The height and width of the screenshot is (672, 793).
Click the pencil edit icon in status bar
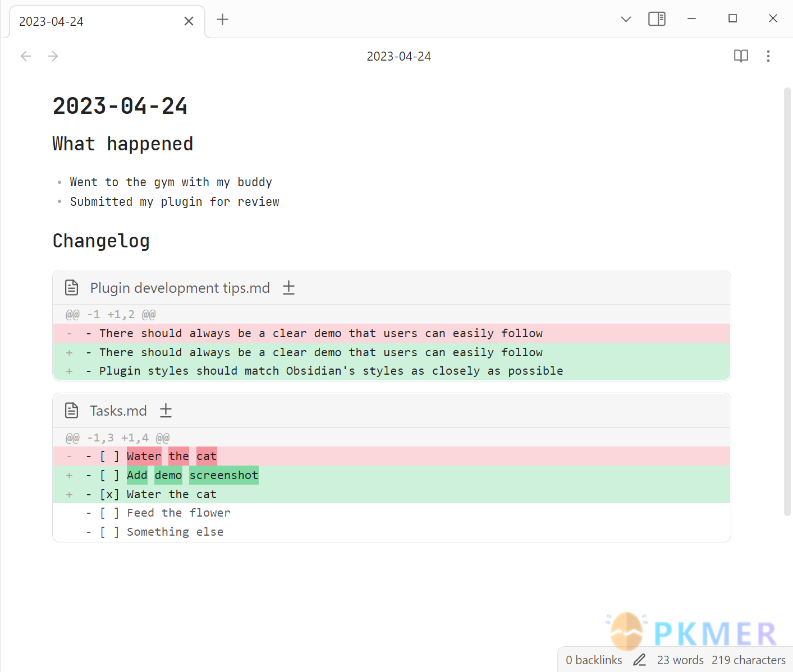click(639, 660)
